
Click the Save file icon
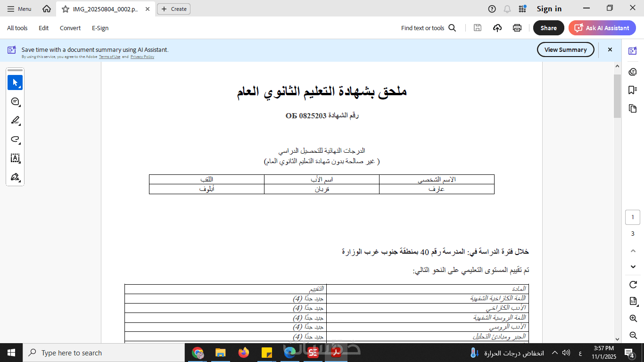[478, 28]
